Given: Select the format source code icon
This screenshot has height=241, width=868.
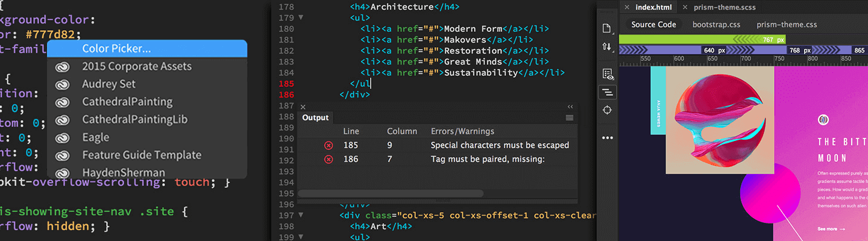Looking at the screenshot, I should coord(607,92).
